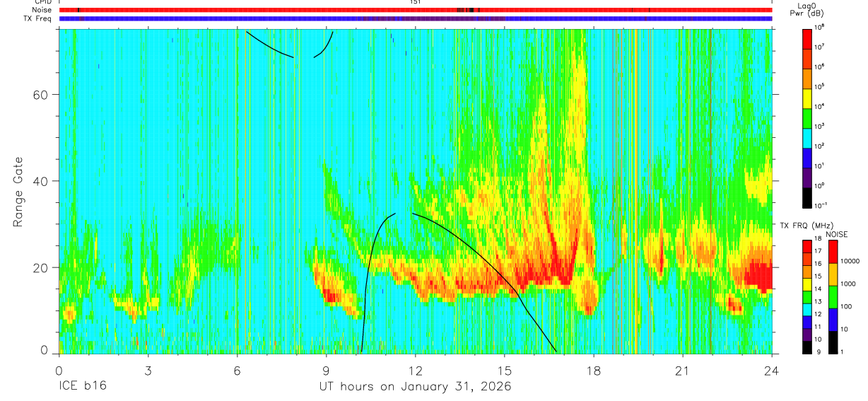Click the 10^-1 label on Lag0 Pwr colorbar
Screen dimensions: 868x401
click(x=821, y=205)
